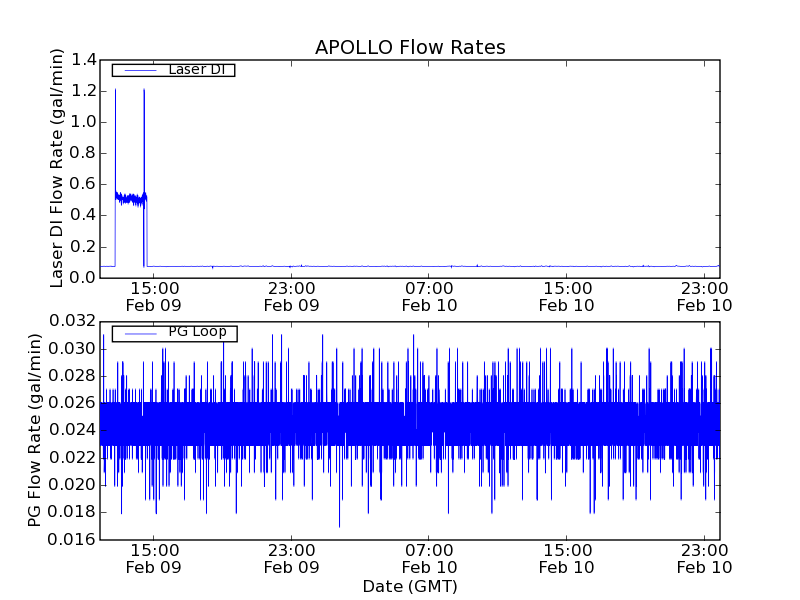This screenshot has height=600, width=800.
Task: Click the 1.4 tick on the top chart
Action: [83, 60]
